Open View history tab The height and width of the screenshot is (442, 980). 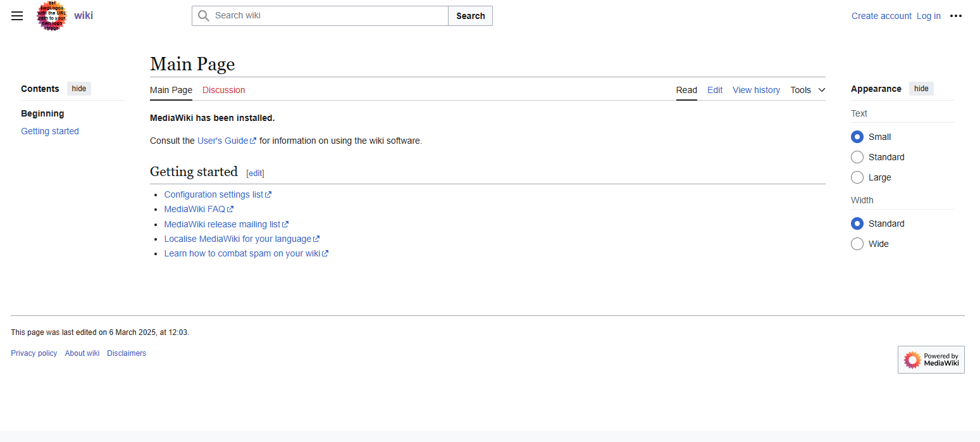tap(756, 90)
